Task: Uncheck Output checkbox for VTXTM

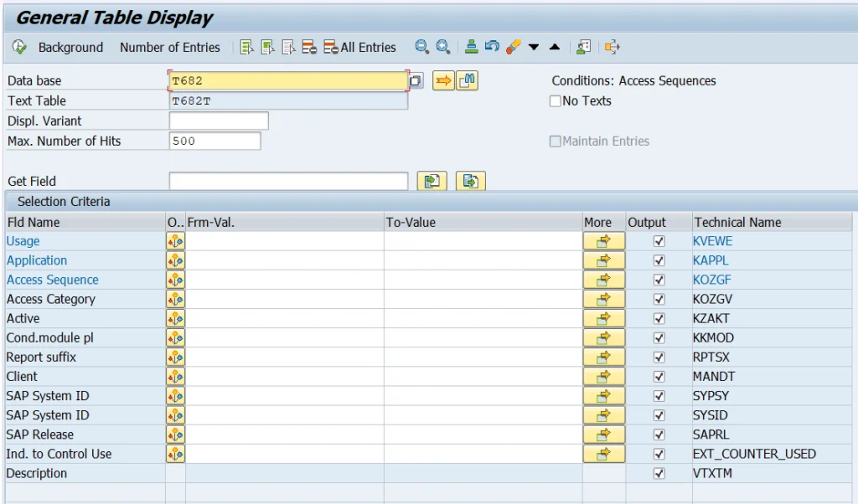Action: click(x=659, y=473)
